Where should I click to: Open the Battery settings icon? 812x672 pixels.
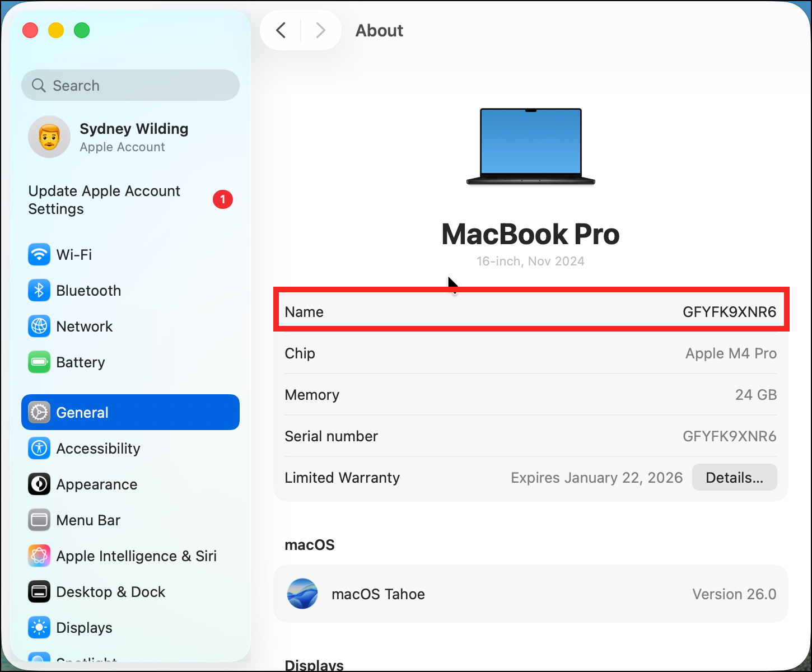click(39, 362)
